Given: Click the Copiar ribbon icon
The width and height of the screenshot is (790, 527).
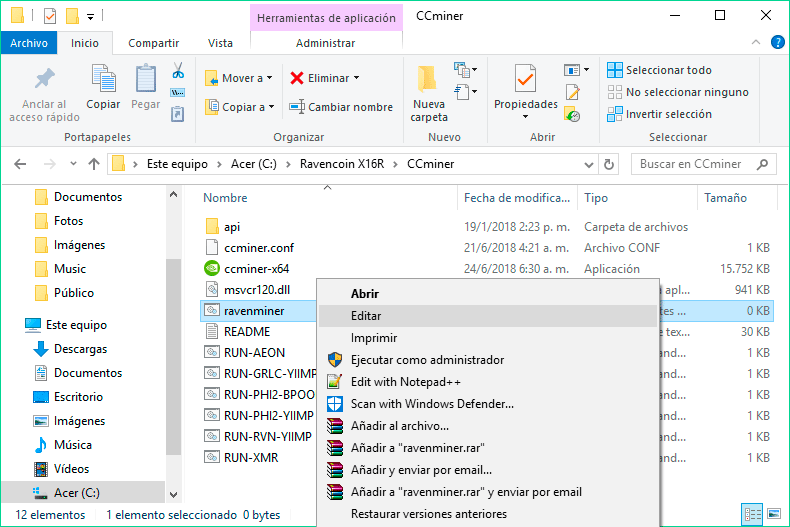Looking at the screenshot, I should (103, 78).
